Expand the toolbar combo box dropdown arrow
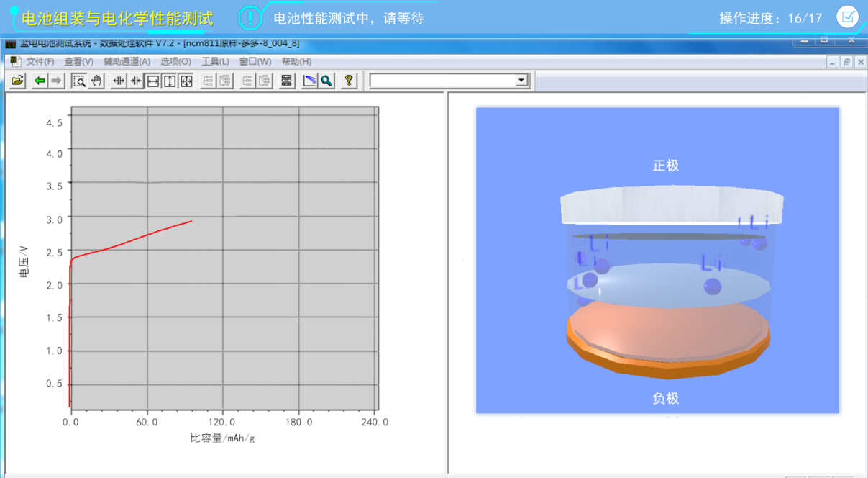Screen dimensions: 868x478 coord(522,81)
